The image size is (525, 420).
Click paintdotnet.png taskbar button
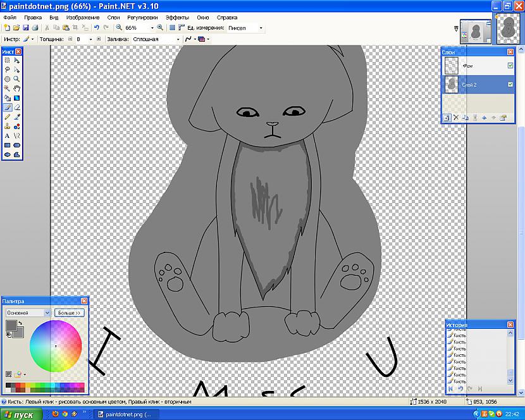[x=125, y=414]
